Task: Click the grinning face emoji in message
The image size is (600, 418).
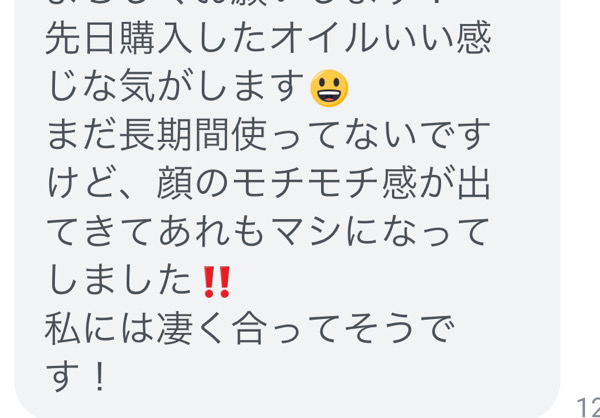Action: 329,88
